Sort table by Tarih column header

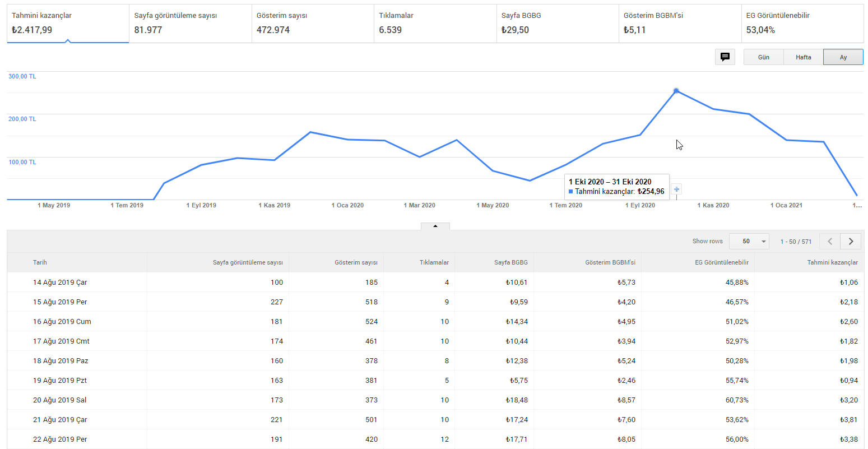pos(40,262)
